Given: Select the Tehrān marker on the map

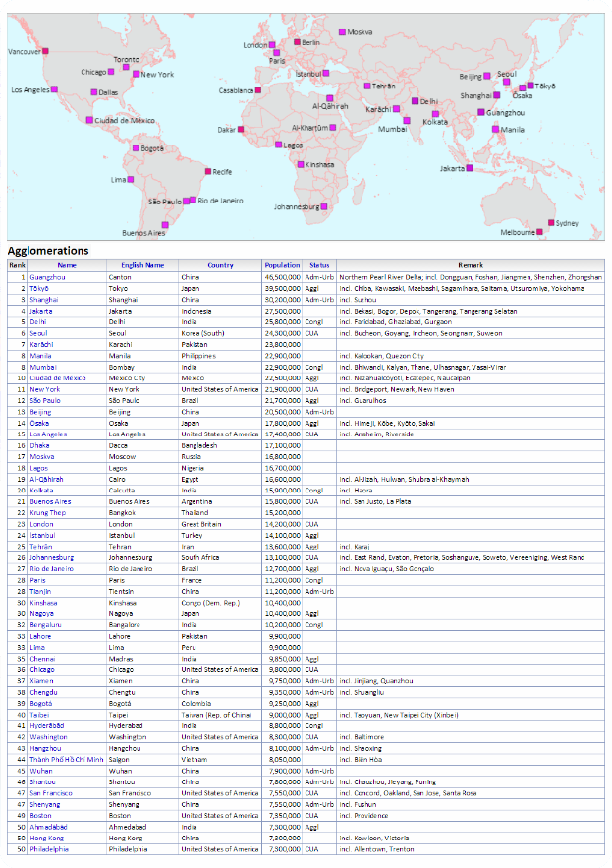Looking at the screenshot, I should pyautogui.click(x=366, y=86).
